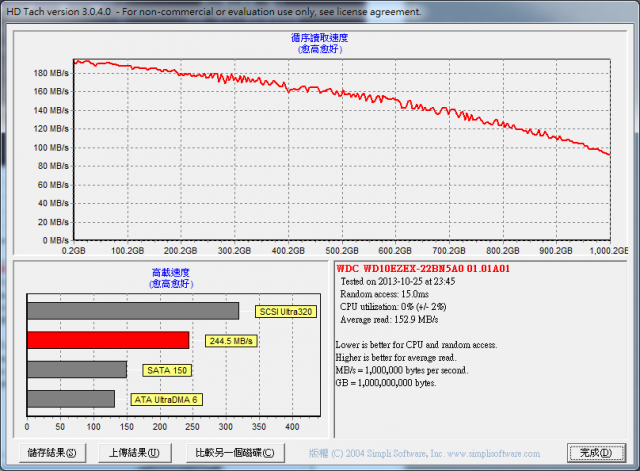Click the 180 MB/s axis label

51,73
